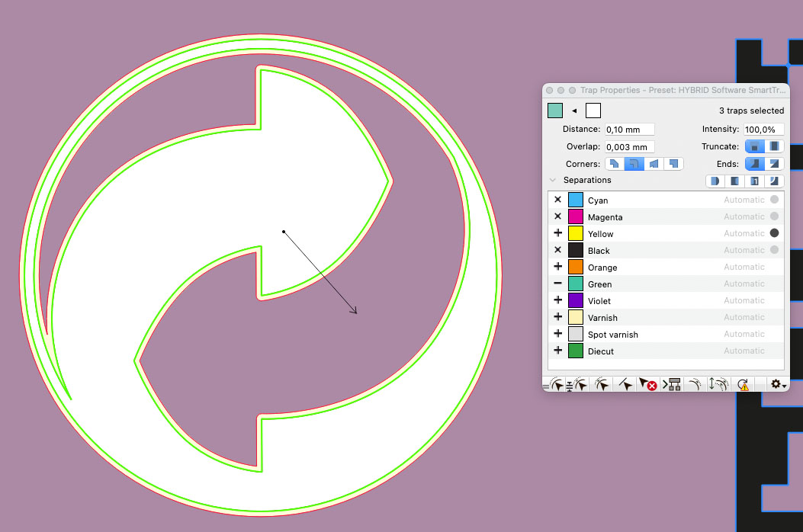
Task: Open the Automatic dropdown for Cyan
Action: click(744, 200)
